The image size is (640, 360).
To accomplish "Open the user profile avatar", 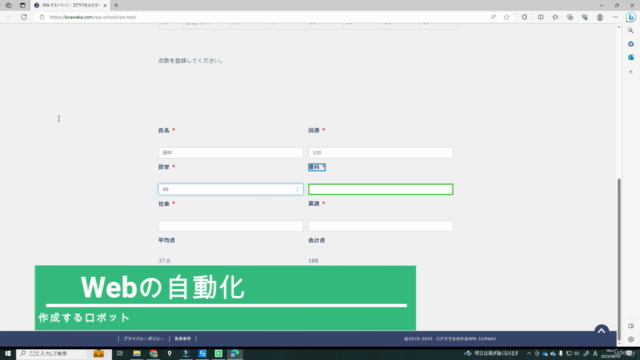I will (x=600, y=17).
